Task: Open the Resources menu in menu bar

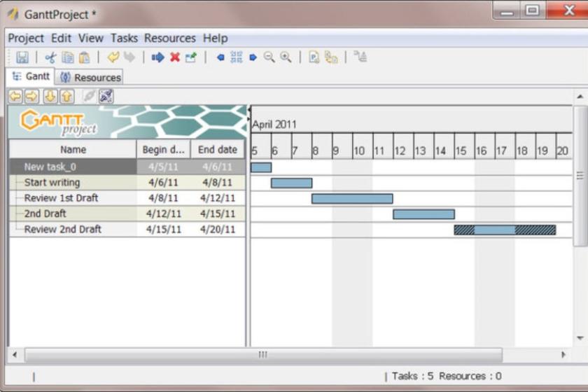Action: [170, 38]
